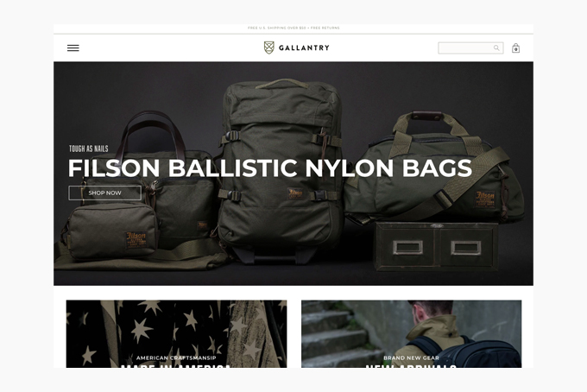Select the Filson Ballistic Nylon Bags headline
The image size is (587, 392).
point(270,168)
